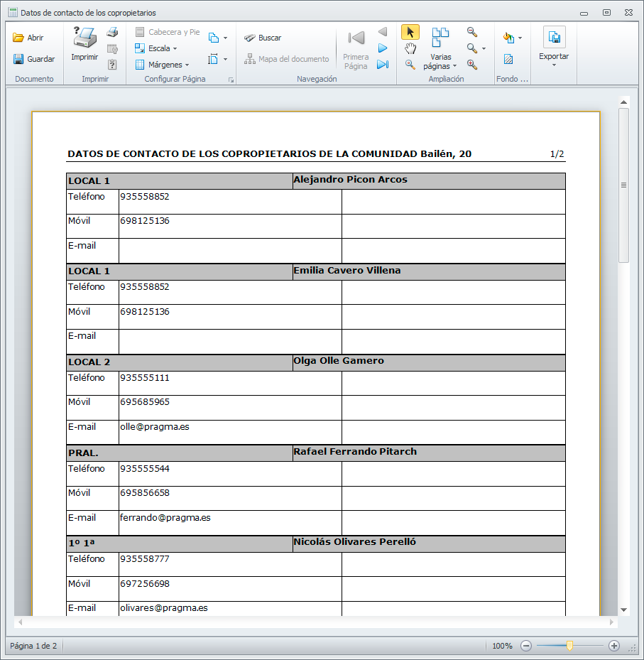Viewport: 644px width, 660px height.
Task: Click the zoom slider plus button
Action: click(x=613, y=645)
